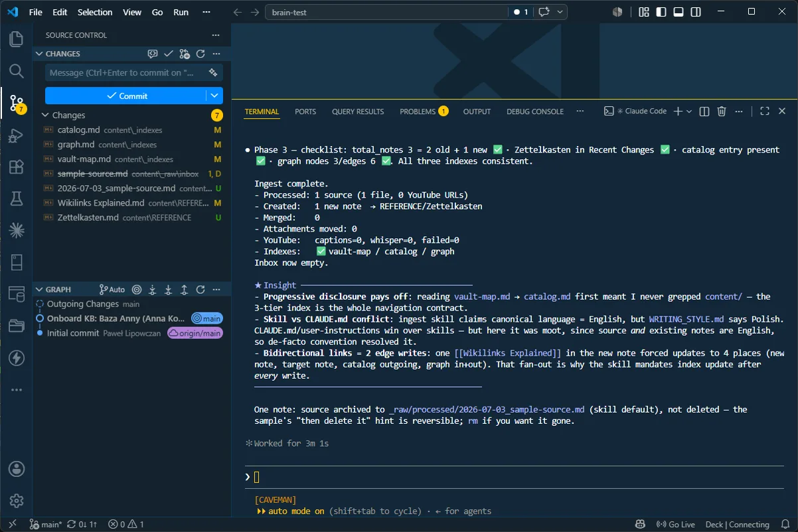Screen dimensions: 798x532
Task: Toggle the primary side bar layout button
Action: (x=661, y=12)
